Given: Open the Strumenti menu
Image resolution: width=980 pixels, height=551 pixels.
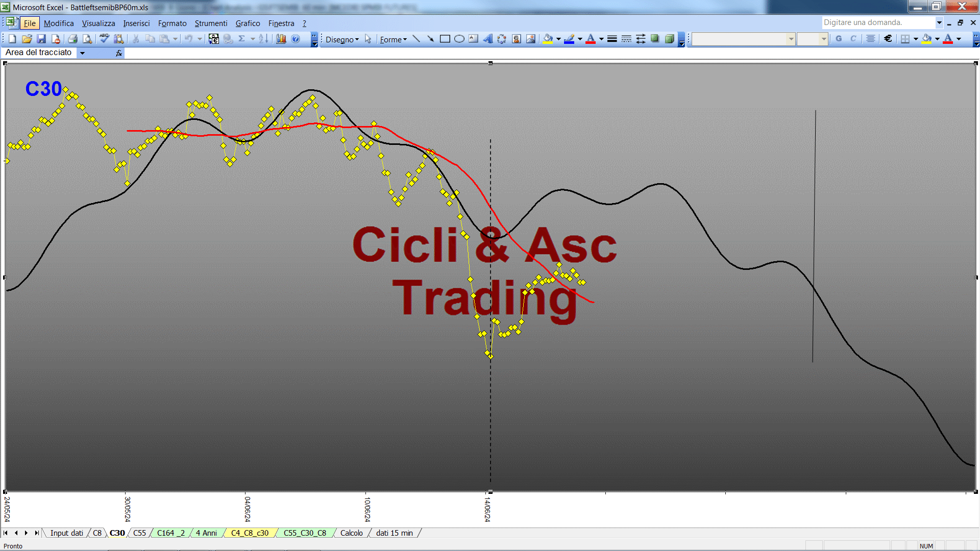Looking at the screenshot, I should pos(211,23).
